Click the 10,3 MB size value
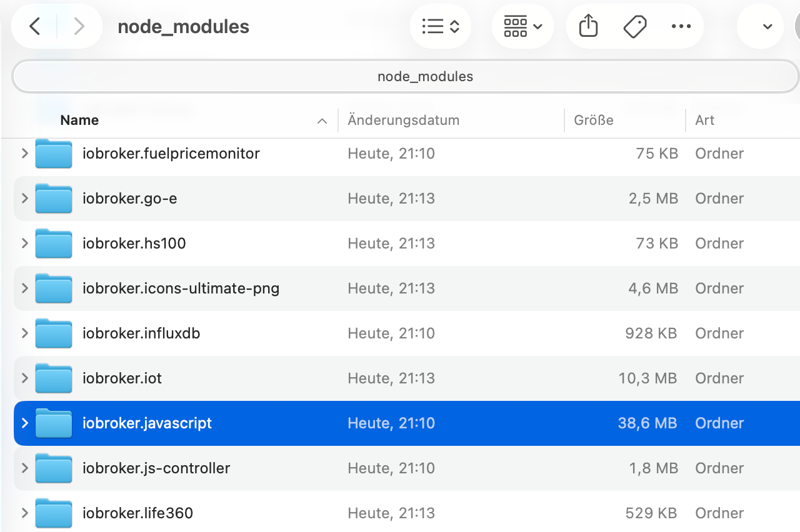Viewport: 800px width, 532px height. (x=649, y=378)
